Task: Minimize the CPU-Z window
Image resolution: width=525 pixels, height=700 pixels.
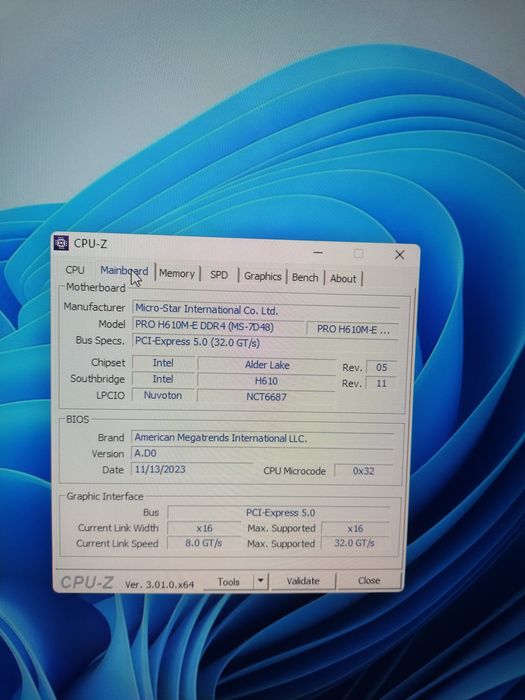Action: (x=318, y=252)
